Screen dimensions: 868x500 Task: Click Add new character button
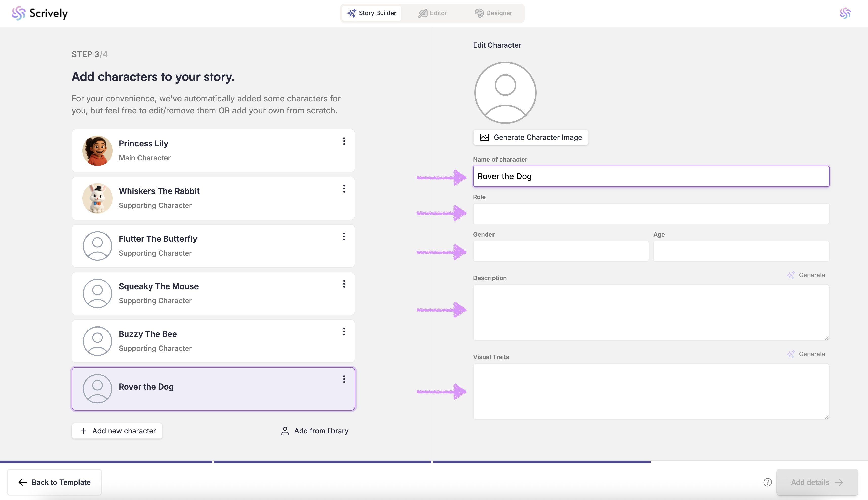(117, 431)
